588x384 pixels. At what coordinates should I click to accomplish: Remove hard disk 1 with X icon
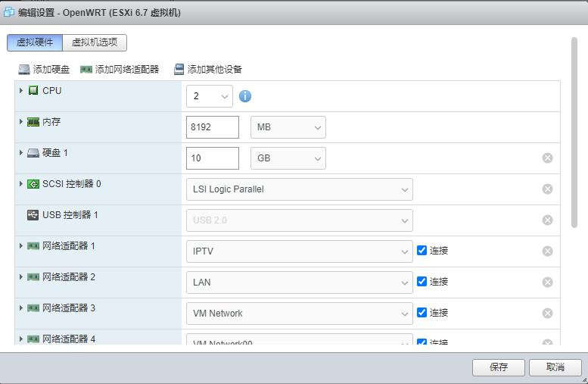pos(547,158)
